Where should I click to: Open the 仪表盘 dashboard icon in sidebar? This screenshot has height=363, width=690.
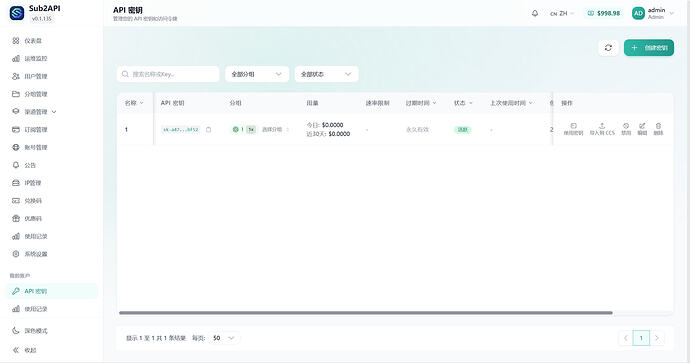point(16,40)
